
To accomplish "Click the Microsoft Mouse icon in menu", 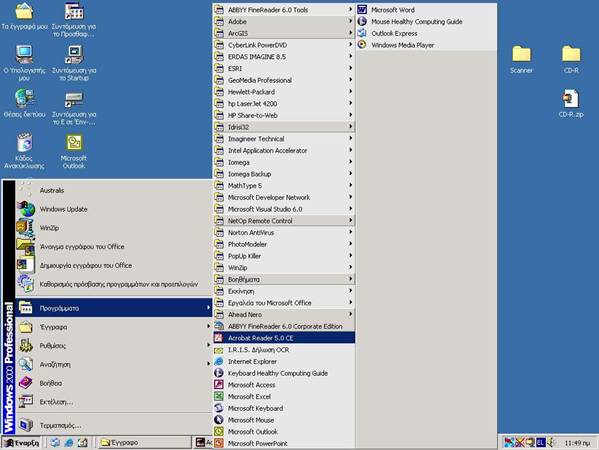I will (219, 420).
